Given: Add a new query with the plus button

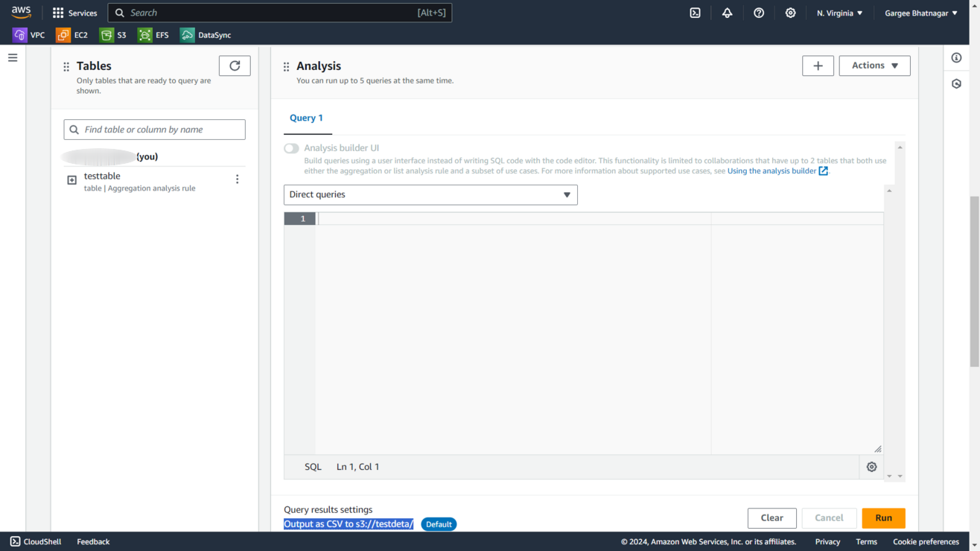Looking at the screenshot, I should [x=818, y=66].
